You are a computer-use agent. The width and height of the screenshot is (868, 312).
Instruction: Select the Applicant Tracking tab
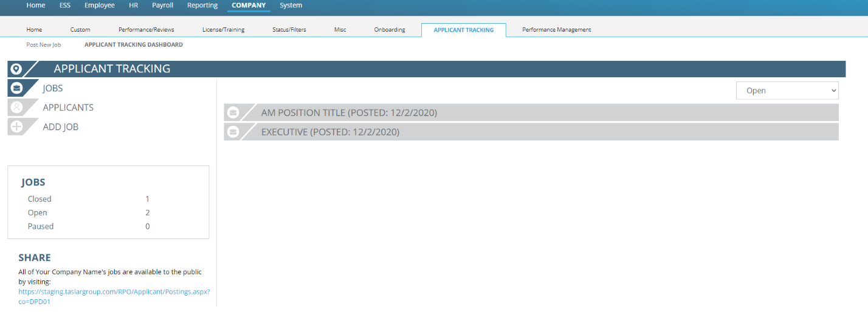tap(464, 30)
